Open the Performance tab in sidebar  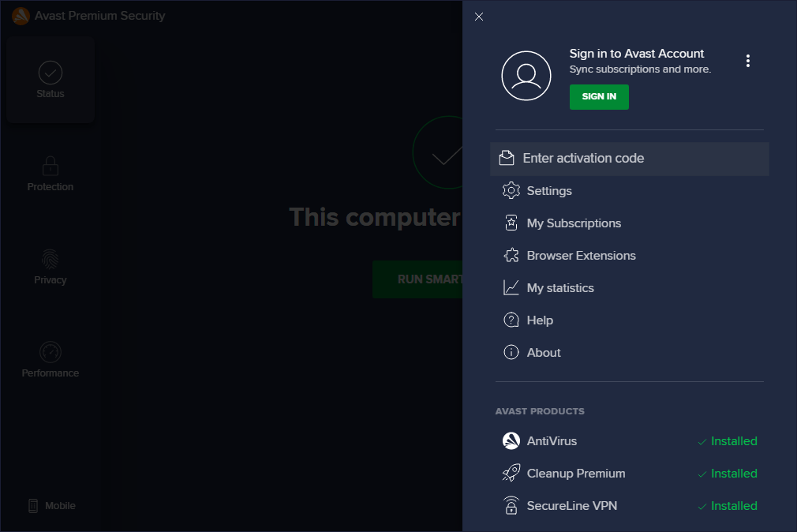51,360
